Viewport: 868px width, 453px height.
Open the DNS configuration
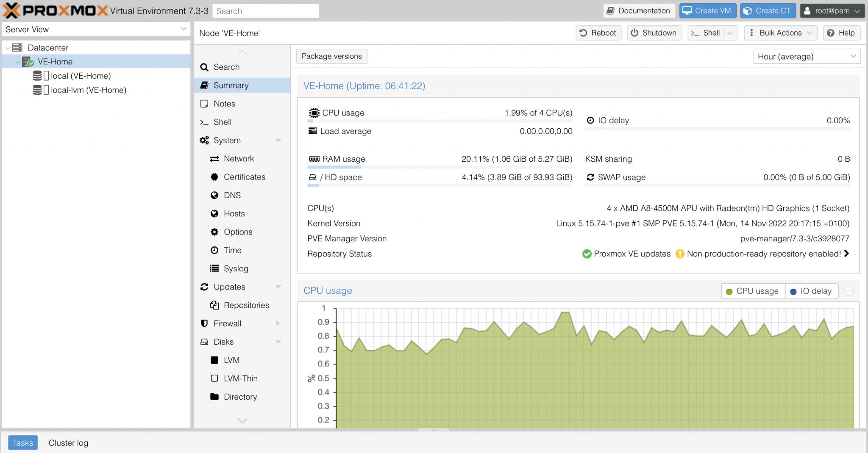tap(215, 195)
